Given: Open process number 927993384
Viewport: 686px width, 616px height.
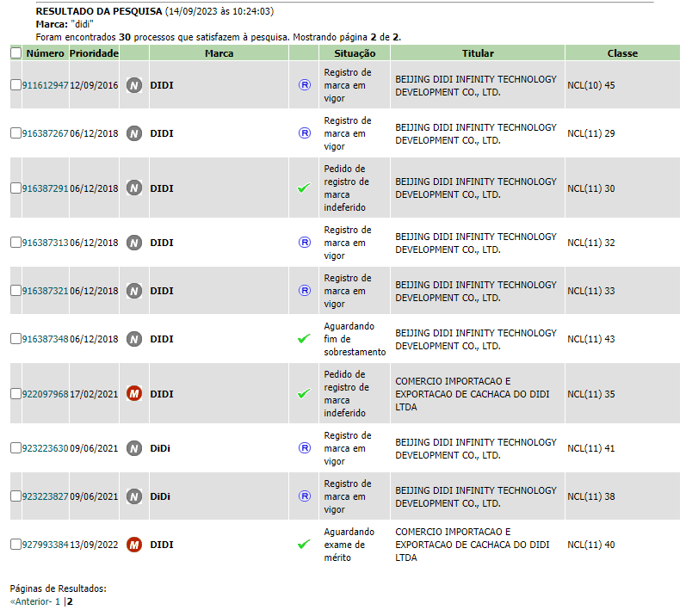Looking at the screenshot, I should click(46, 545).
